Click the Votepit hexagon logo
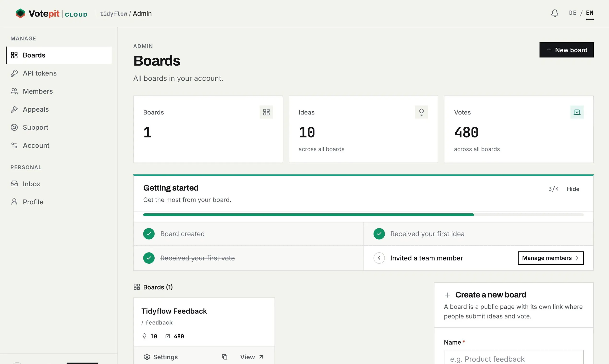The image size is (609, 364). pos(20,13)
